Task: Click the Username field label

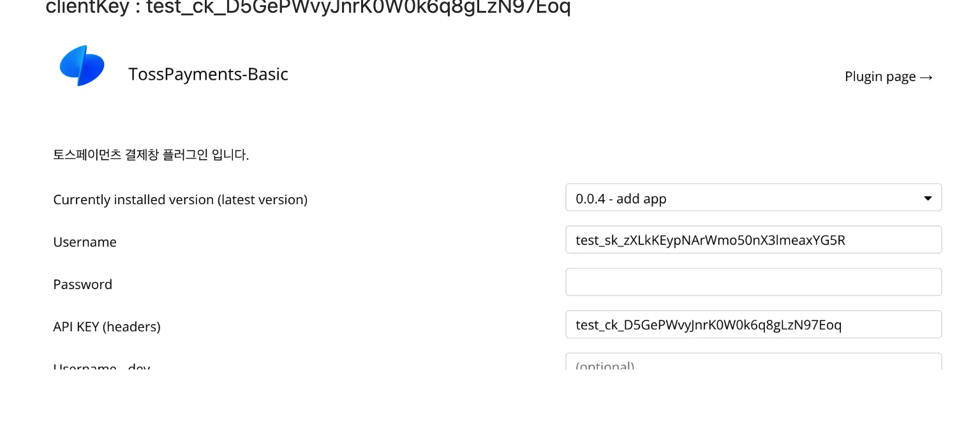Action: coord(85,242)
